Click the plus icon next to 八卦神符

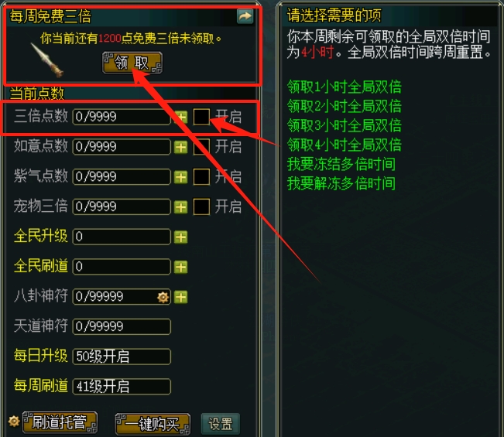pos(181,297)
